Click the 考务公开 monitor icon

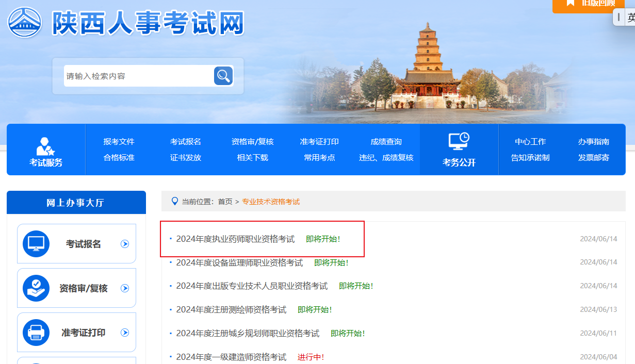click(x=459, y=141)
